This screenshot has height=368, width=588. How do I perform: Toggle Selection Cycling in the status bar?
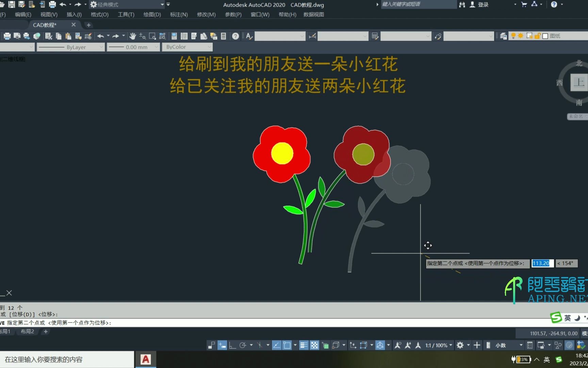tap(325, 345)
